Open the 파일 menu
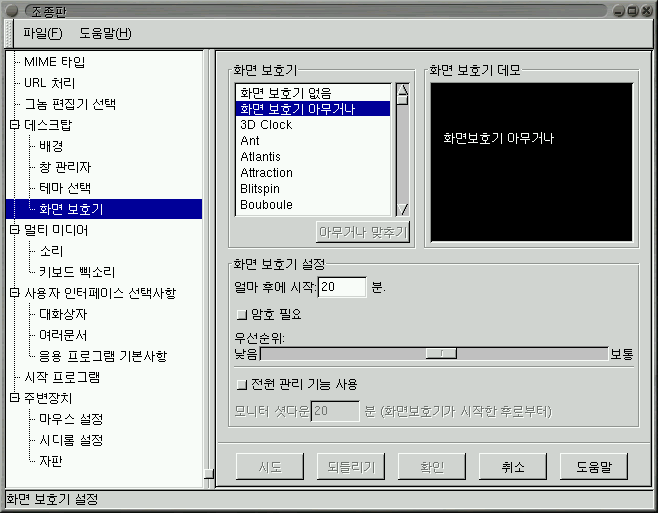The height and width of the screenshot is (513, 658). pos(42,33)
